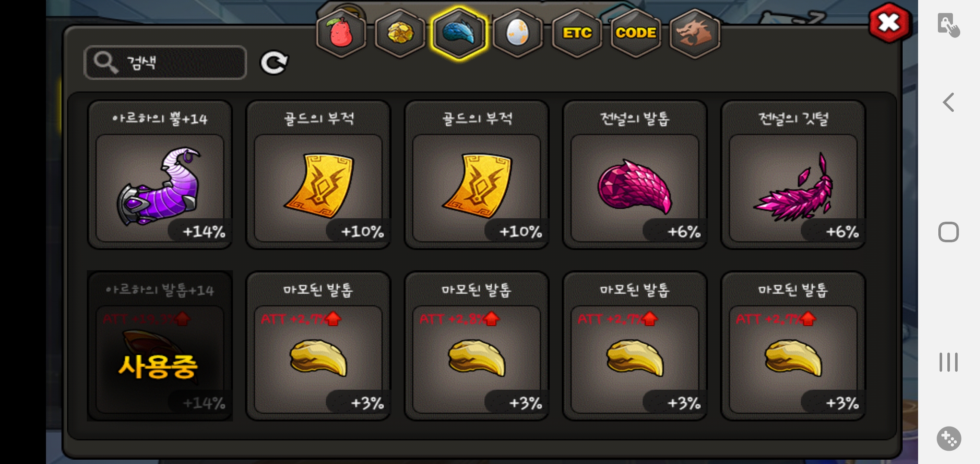Select the dragon head tab
980x464 pixels.
tap(695, 33)
